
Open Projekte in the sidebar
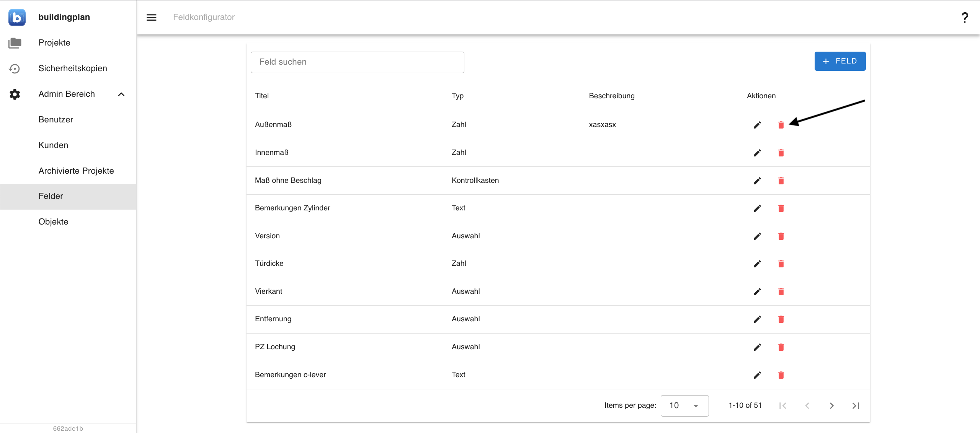click(54, 42)
